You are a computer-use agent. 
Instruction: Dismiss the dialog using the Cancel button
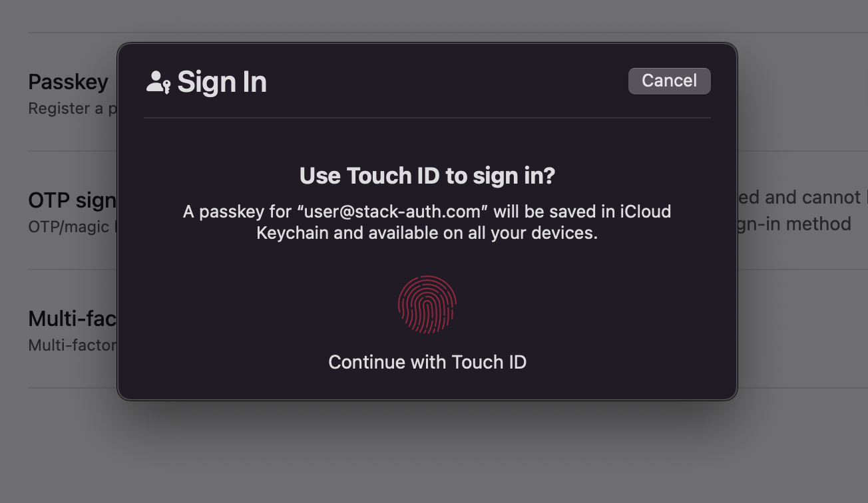(x=668, y=80)
